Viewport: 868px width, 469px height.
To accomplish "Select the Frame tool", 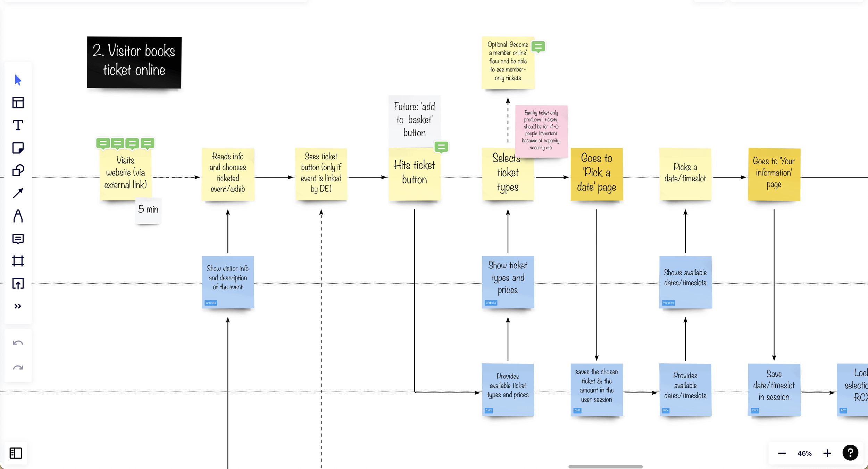I will click(x=18, y=261).
